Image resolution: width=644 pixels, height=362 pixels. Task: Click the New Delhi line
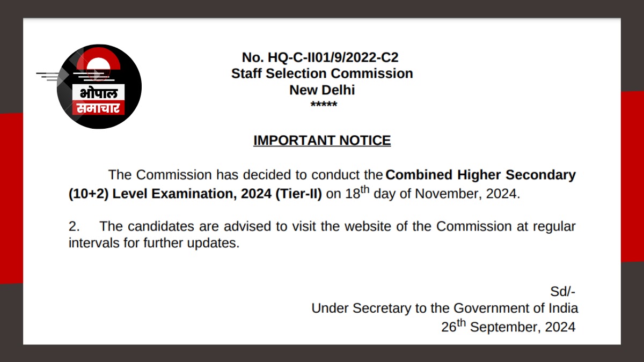click(x=322, y=90)
